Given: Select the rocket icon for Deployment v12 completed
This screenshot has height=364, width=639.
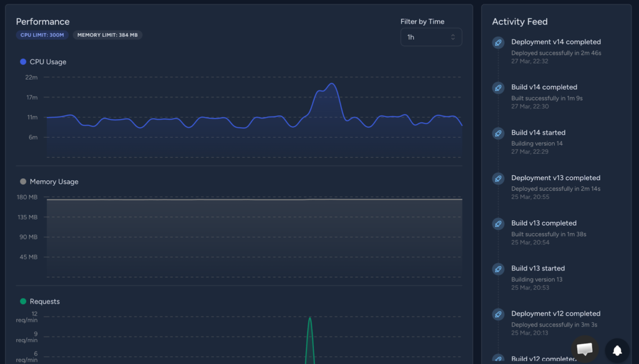Looking at the screenshot, I should coord(497,314).
